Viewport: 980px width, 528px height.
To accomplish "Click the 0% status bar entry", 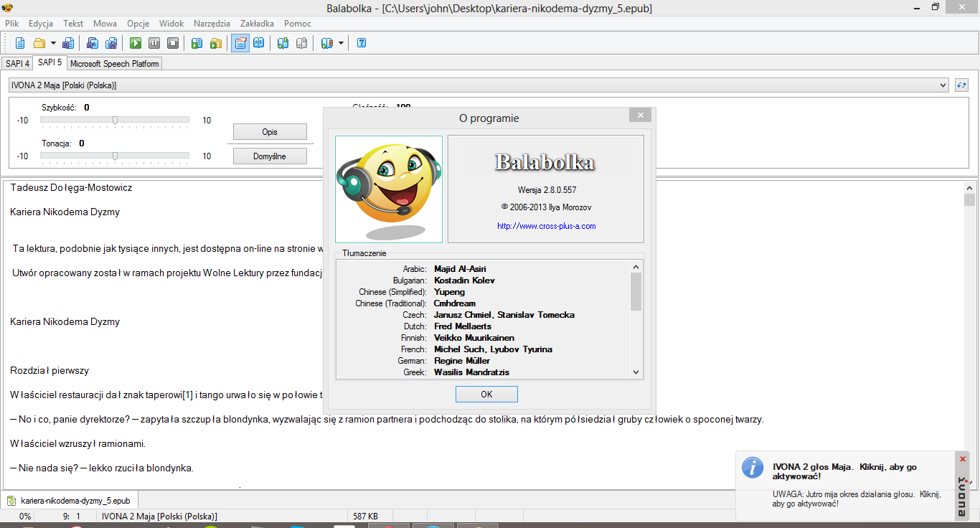I will 25,516.
